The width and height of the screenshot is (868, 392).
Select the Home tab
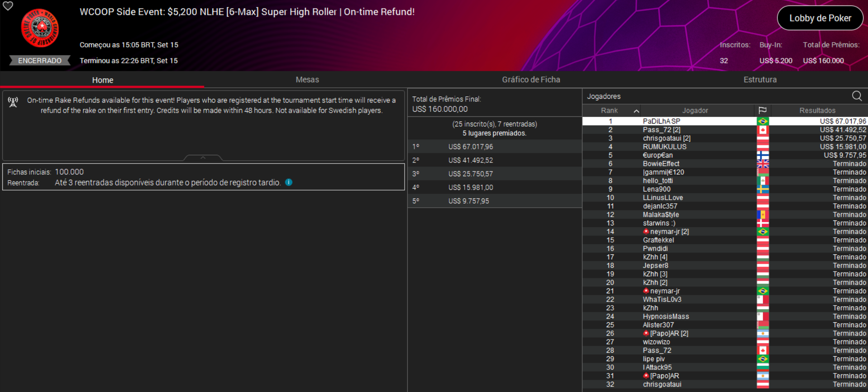tap(103, 80)
